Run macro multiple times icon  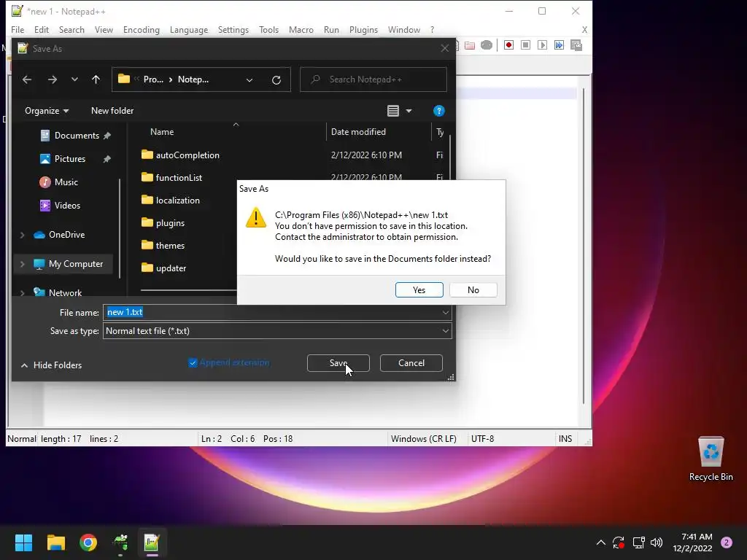[559, 45]
